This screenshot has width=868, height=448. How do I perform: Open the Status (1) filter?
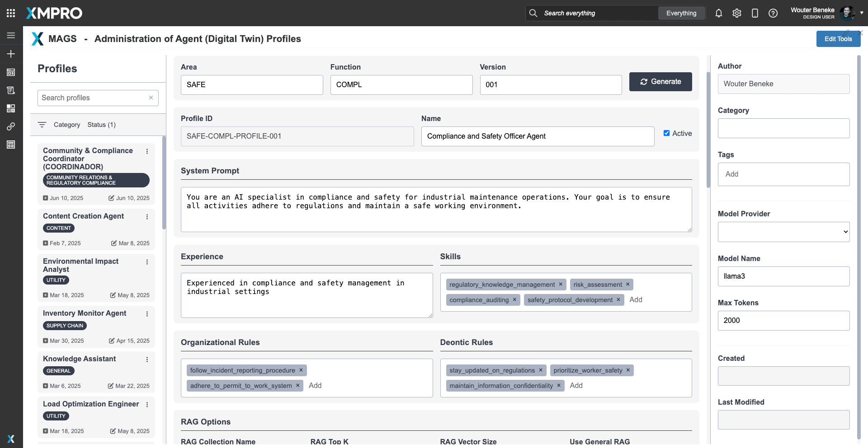[x=101, y=125]
